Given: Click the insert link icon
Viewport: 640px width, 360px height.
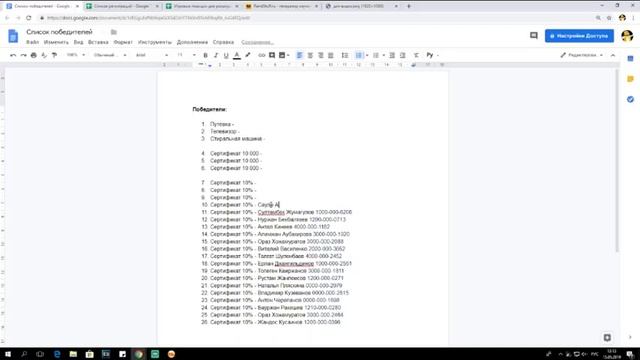Looking at the screenshot, I should pos(262,55).
